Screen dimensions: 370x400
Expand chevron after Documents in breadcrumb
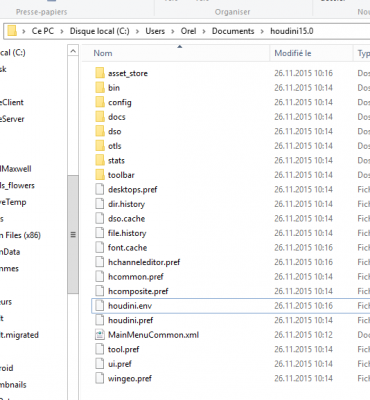[262, 31]
